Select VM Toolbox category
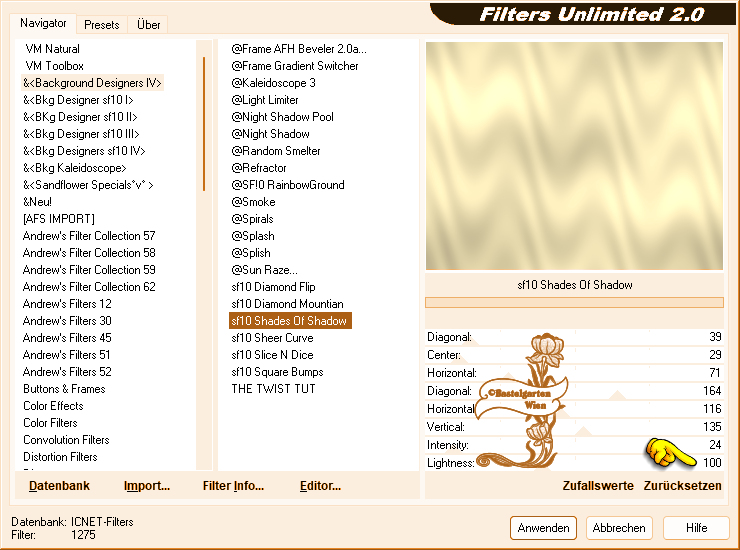The width and height of the screenshot is (740, 550). tap(54, 66)
